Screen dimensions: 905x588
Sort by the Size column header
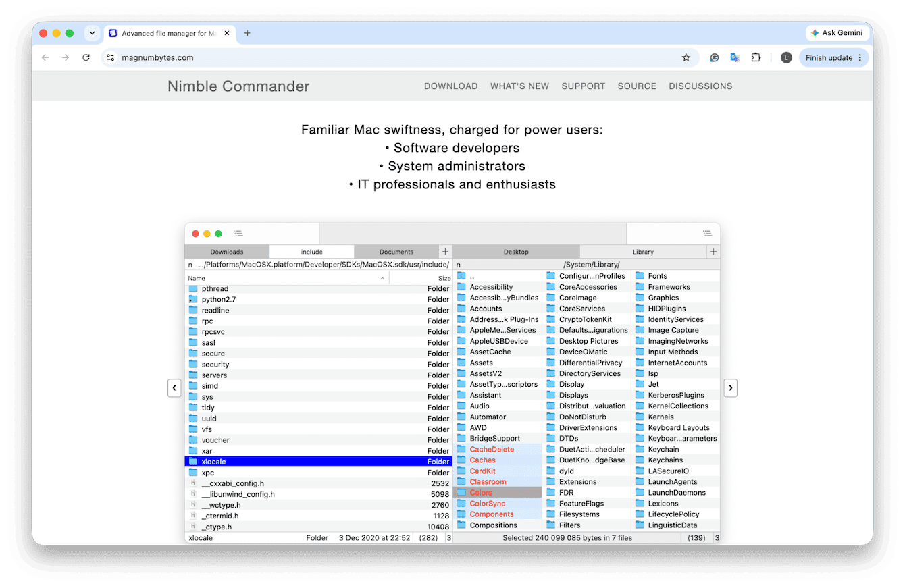[421, 278]
